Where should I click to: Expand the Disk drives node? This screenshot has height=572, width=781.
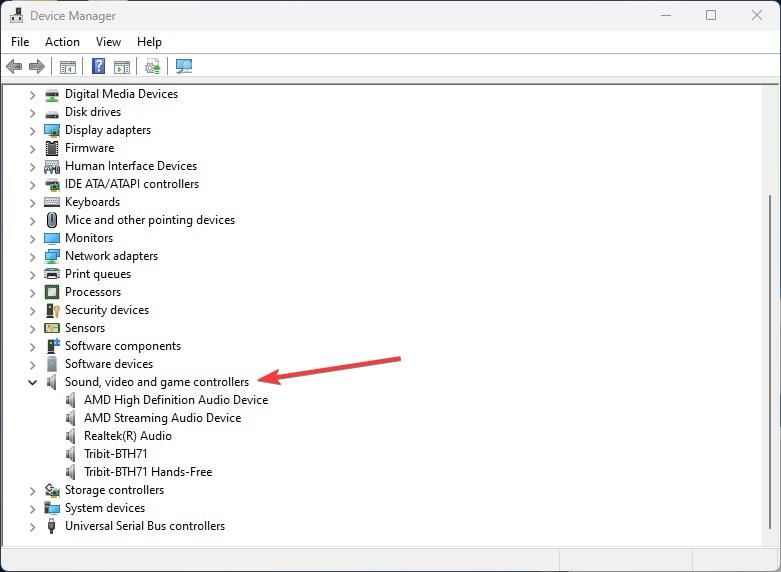click(32, 113)
